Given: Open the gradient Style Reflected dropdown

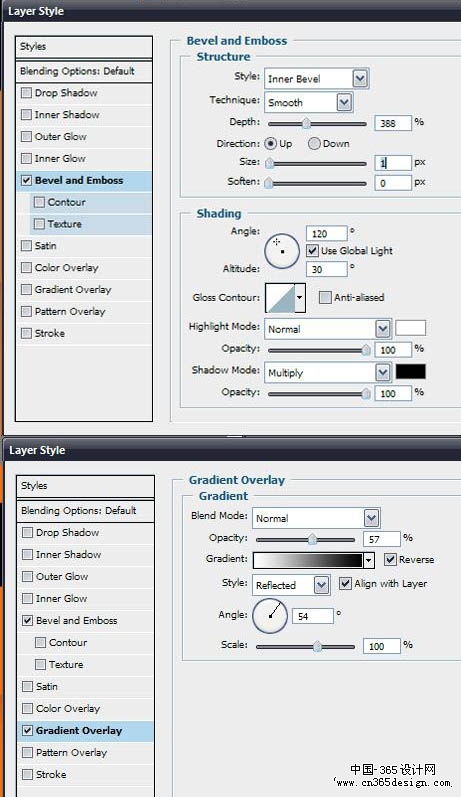Looking at the screenshot, I should pos(321,585).
